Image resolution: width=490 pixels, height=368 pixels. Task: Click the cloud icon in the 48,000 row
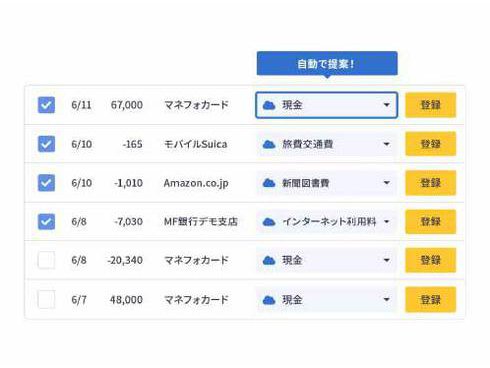click(269, 300)
